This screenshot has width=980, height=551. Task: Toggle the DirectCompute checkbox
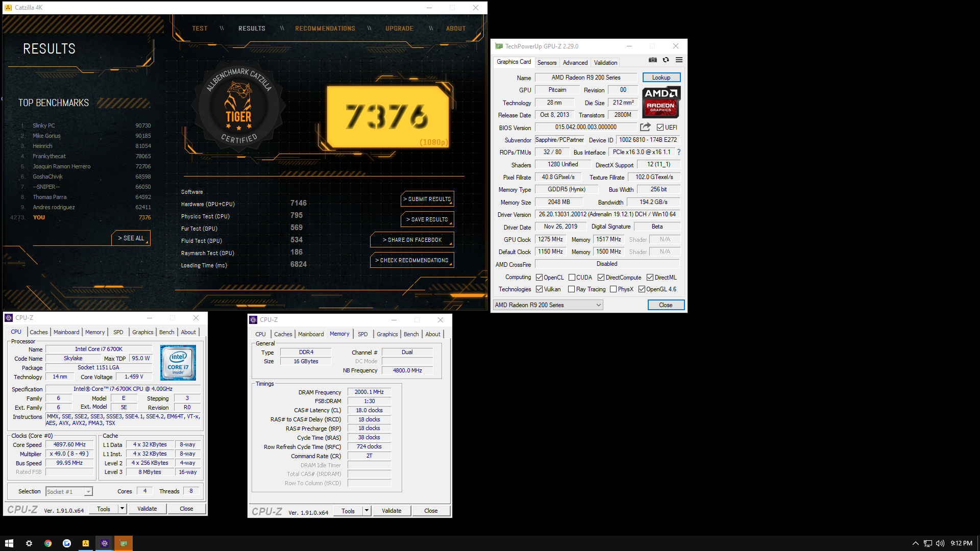click(601, 278)
